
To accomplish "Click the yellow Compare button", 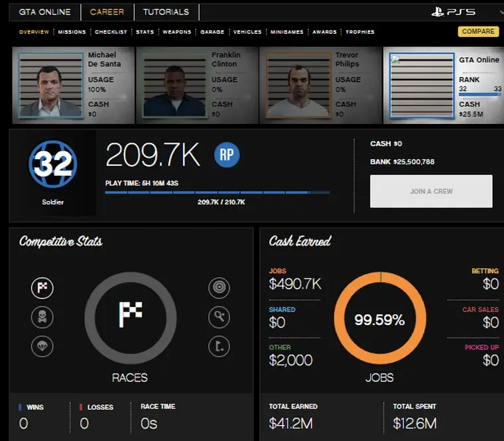I will point(478,32).
